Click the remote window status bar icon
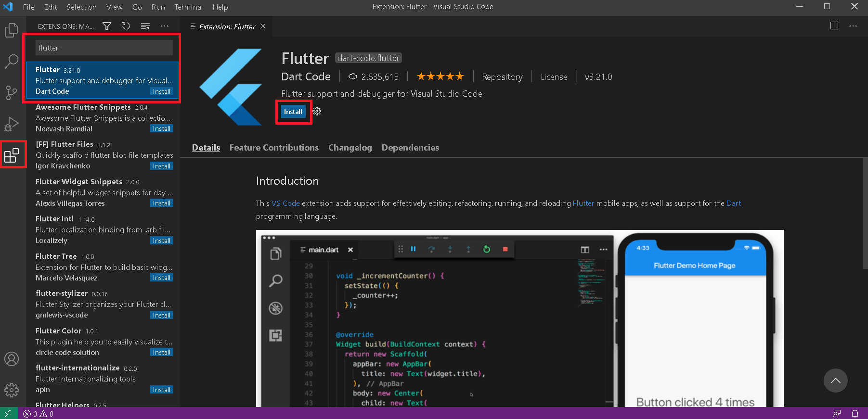868x419 pixels. [8, 413]
